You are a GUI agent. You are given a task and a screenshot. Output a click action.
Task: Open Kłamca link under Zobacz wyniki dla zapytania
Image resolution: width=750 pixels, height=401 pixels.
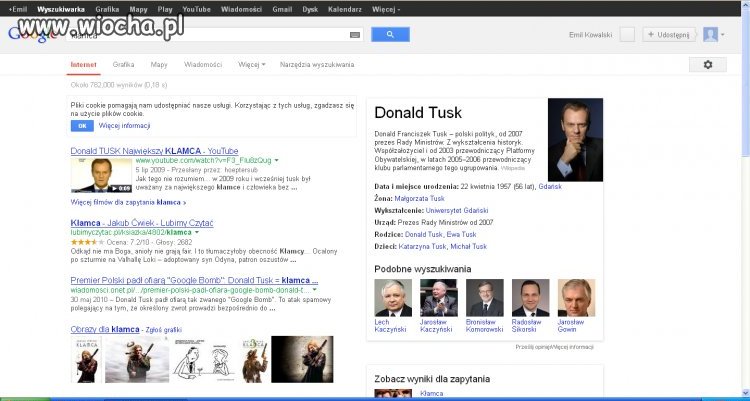(431, 393)
